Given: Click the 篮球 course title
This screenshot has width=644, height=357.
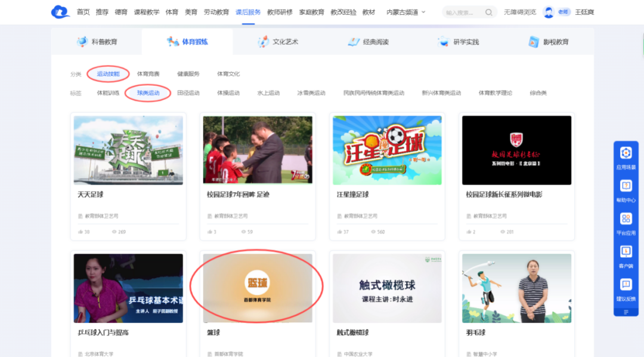Looking at the screenshot, I should tap(213, 333).
